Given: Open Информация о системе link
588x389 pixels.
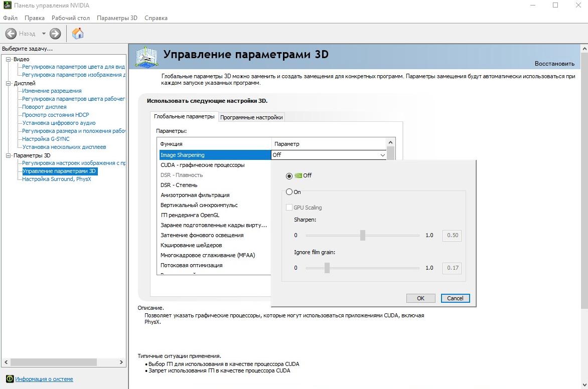Looking at the screenshot, I should point(44,379).
